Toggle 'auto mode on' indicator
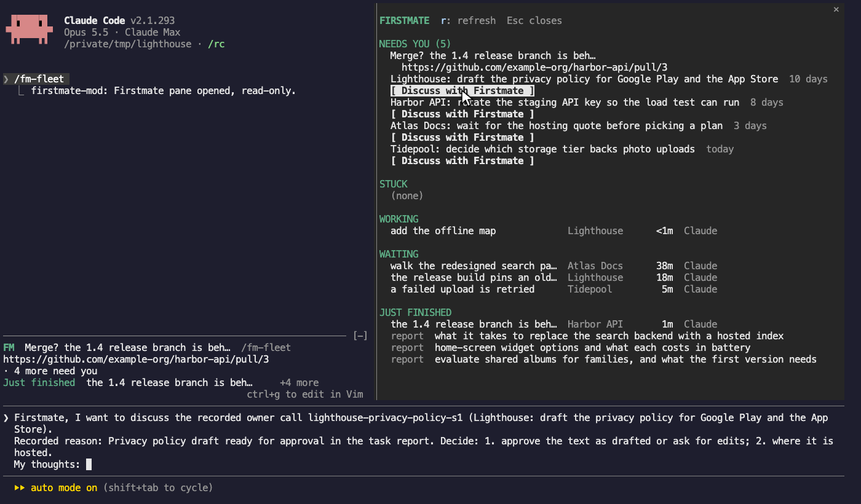 (64, 487)
